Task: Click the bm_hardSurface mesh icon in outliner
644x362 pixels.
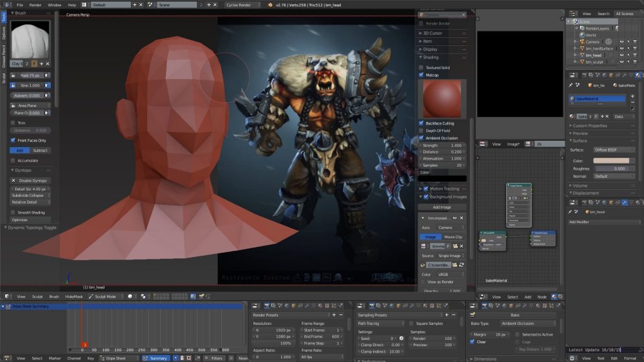Action: 582,48
